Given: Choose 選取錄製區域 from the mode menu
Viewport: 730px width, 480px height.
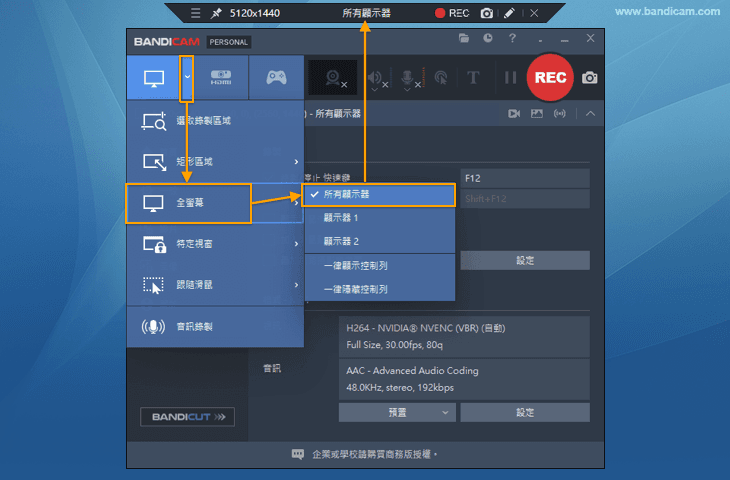Looking at the screenshot, I should [x=215, y=121].
